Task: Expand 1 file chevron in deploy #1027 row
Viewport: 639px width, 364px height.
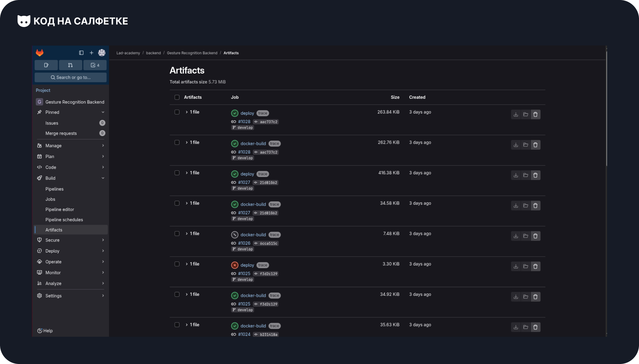Action: coord(187,173)
